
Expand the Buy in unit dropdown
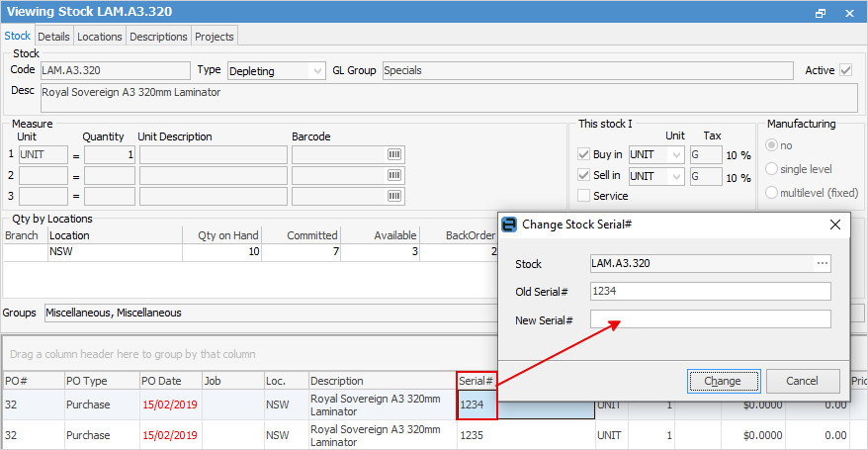click(x=676, y=155)
